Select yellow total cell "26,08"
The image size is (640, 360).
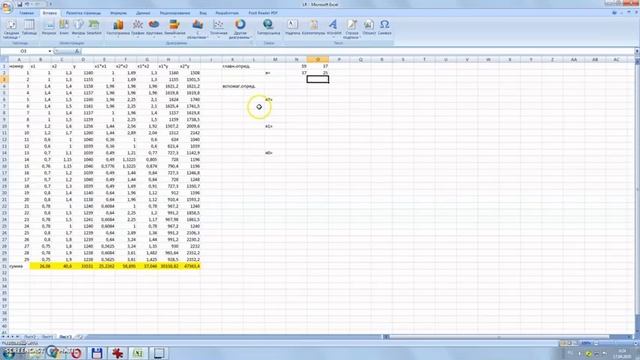(40, 266)
